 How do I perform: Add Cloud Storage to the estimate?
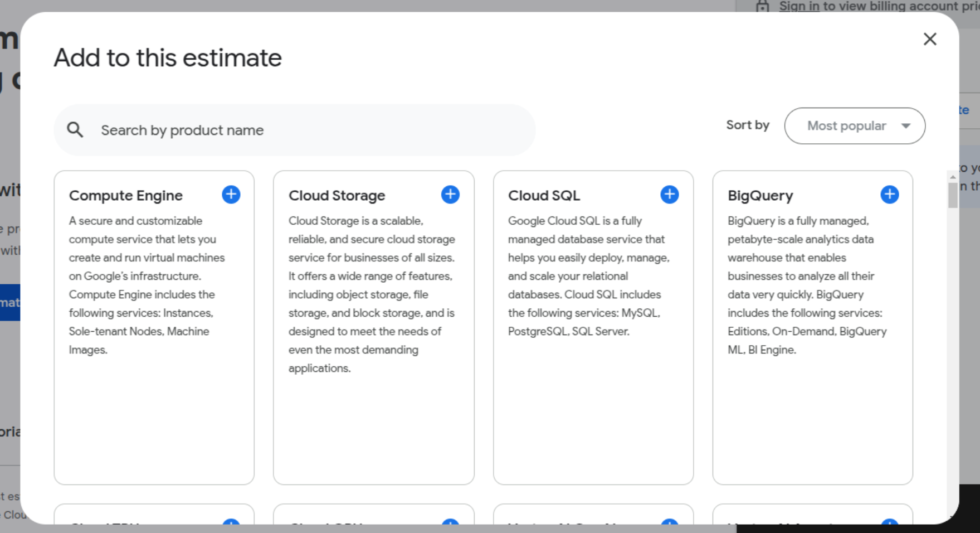450,194
